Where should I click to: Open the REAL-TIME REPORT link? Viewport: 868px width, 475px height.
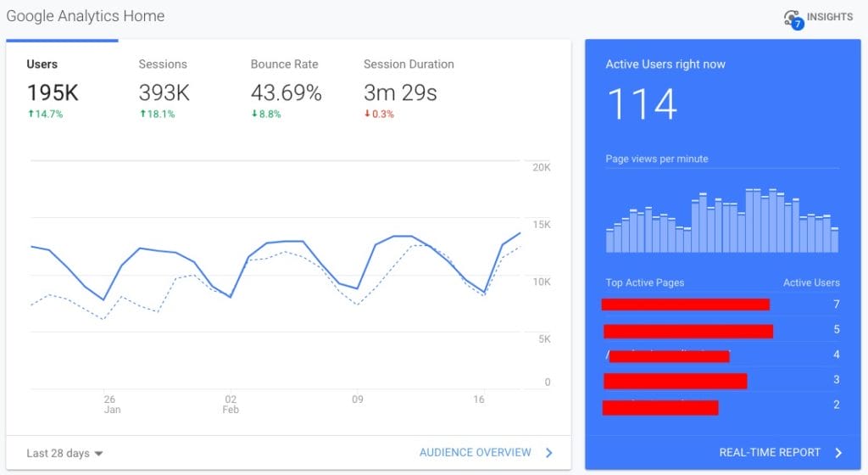[770, 453]
